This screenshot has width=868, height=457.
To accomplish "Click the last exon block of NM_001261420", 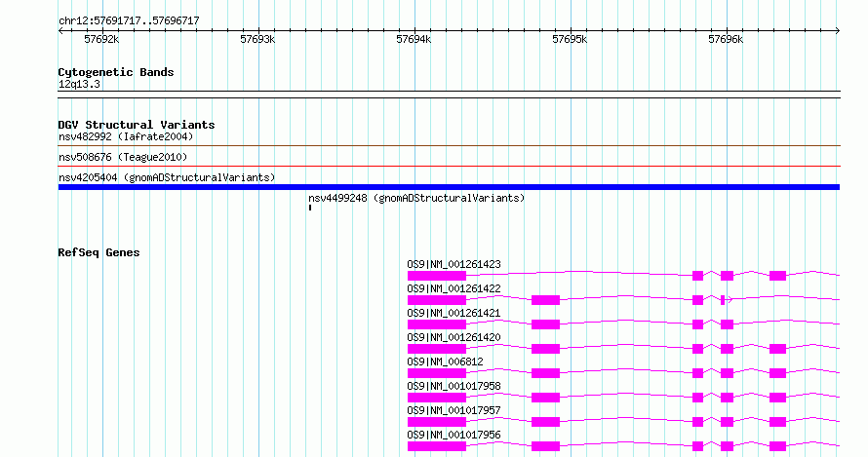I will 777,349.
